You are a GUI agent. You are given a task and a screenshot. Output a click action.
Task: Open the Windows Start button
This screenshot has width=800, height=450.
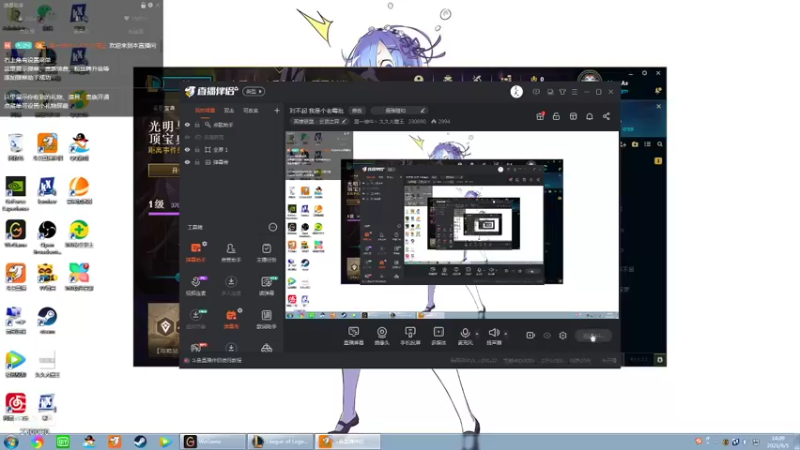pos(11,442)
